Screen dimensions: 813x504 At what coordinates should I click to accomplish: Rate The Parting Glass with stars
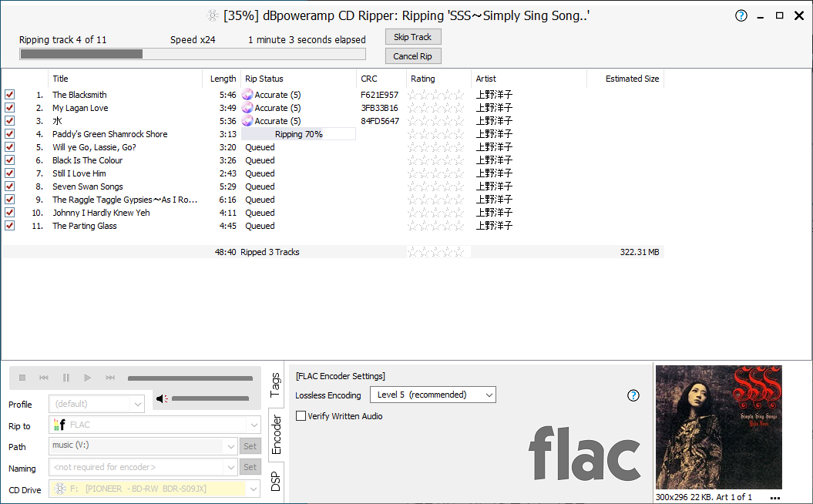click(435, 226)
